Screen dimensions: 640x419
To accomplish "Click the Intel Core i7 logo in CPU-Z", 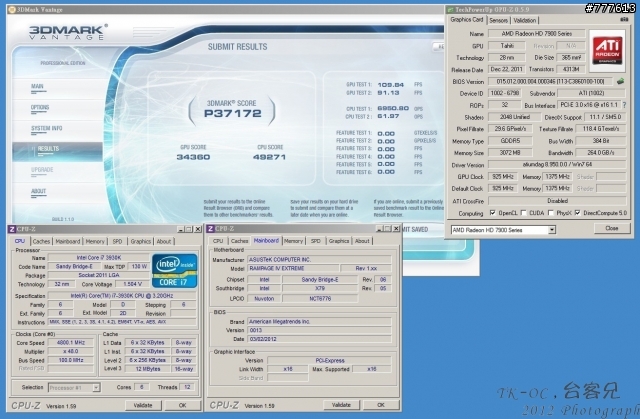I will tap(175, 270).
